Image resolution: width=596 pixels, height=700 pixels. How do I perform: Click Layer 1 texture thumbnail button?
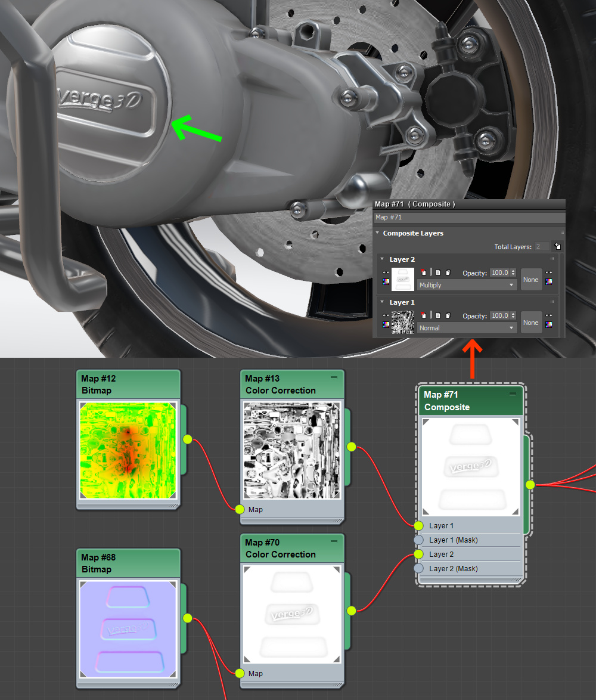coord(403,323)
